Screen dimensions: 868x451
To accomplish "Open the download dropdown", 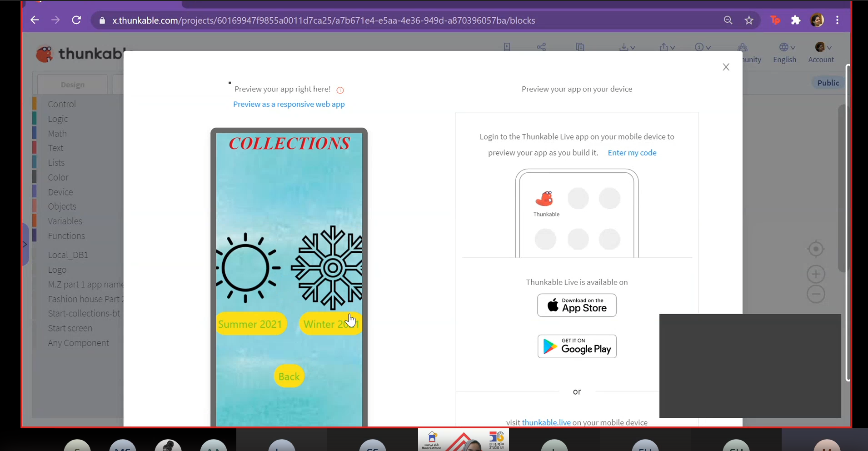I will tap(627, 47).
